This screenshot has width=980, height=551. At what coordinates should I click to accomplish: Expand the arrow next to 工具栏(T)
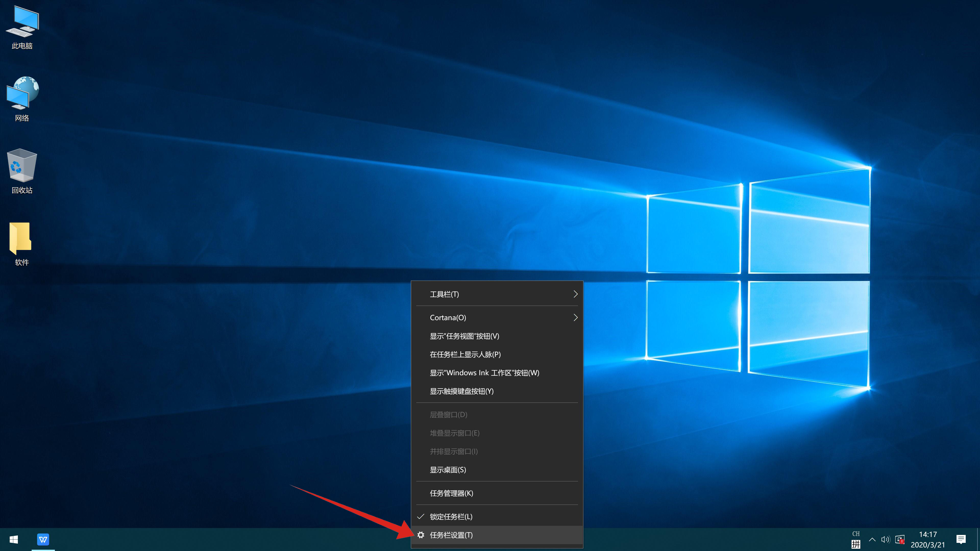(575, 294)
